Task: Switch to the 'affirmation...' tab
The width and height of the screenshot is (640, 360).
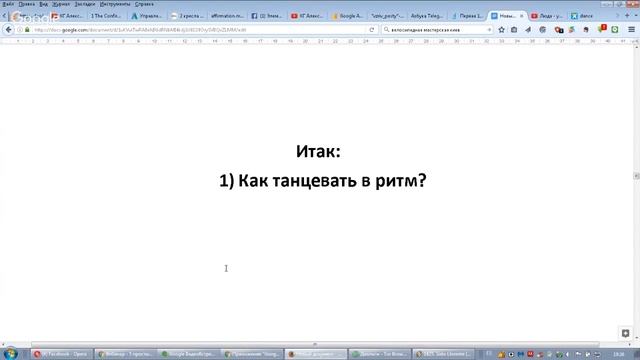Action: [x=227, y=16]
